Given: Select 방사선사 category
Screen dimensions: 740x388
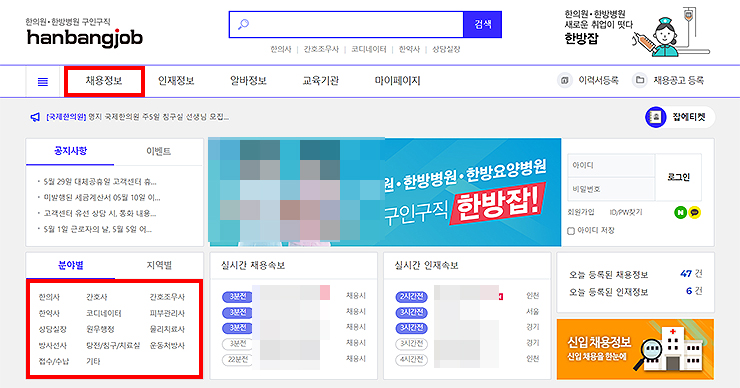Looking at the screenshot, I should pyautogui.click(x=53, y=346).
